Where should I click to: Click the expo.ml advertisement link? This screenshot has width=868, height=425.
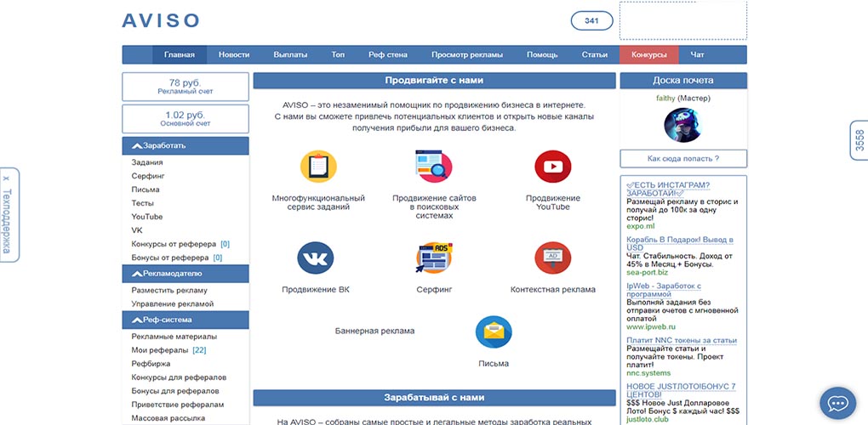click(641, 226)
